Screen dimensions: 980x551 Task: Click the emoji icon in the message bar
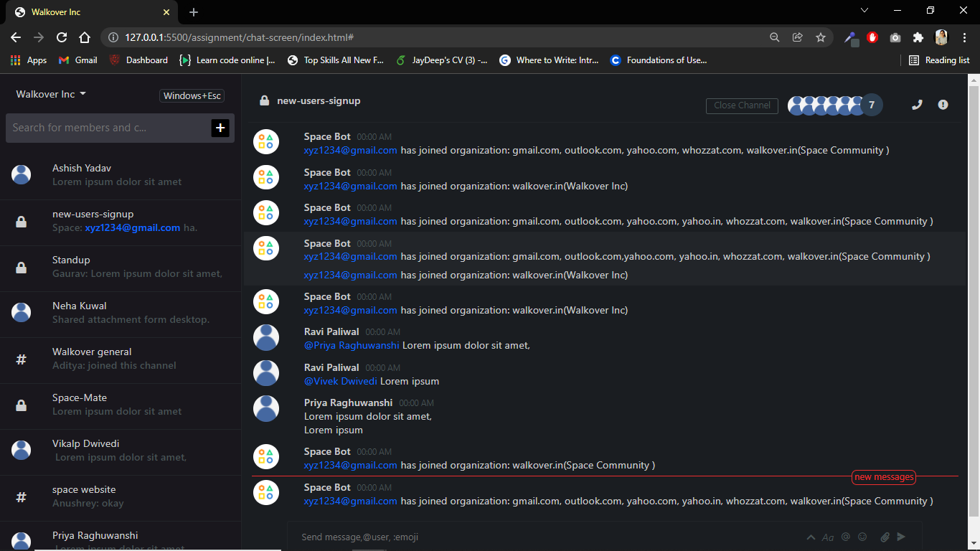point(863,537)
